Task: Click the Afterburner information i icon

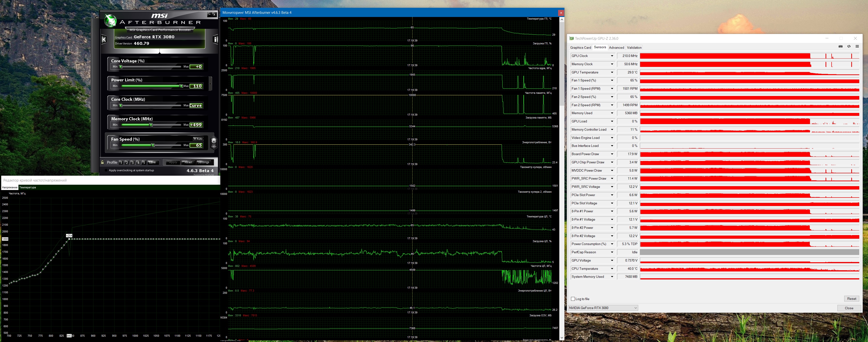Action: (x=215, y=39)
